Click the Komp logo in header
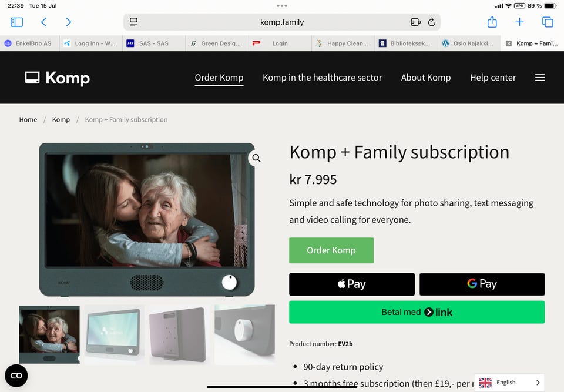 (58, 78)
